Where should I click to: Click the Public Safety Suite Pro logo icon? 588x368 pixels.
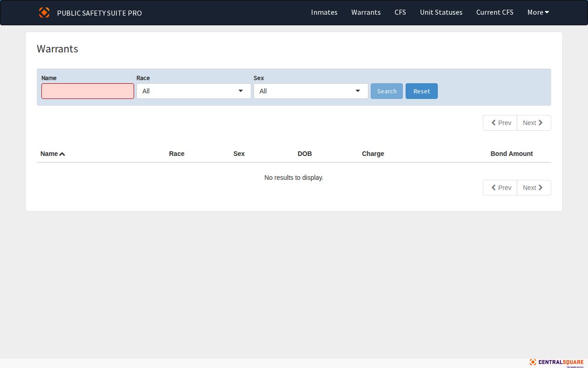click(x=44, y=12)
